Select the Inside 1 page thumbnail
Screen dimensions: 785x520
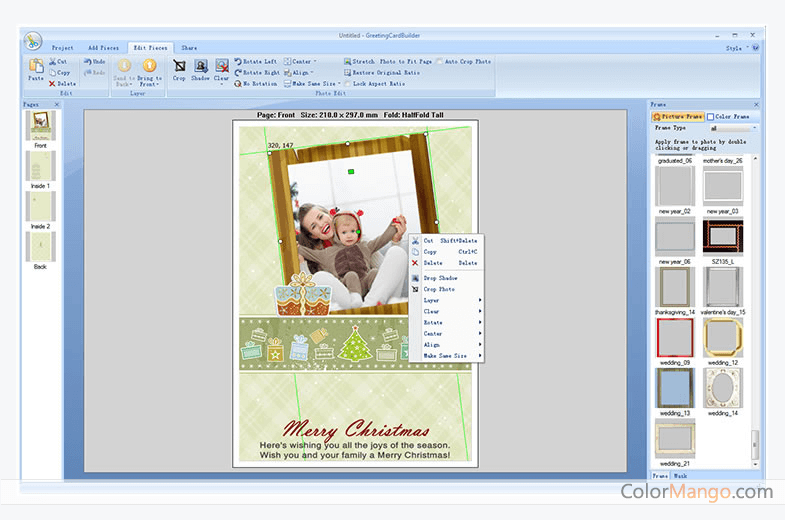40,166
